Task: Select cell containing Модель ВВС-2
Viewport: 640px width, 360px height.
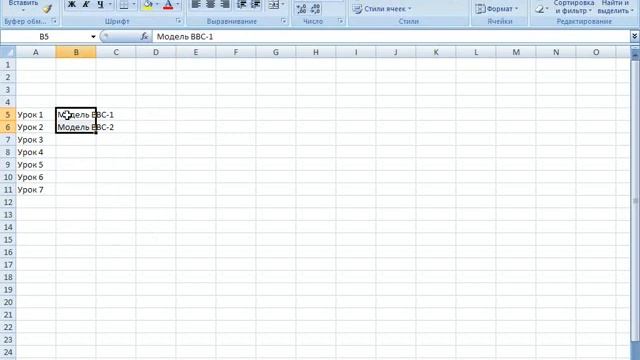Action: pyautogui.click(x=76, y=127)
